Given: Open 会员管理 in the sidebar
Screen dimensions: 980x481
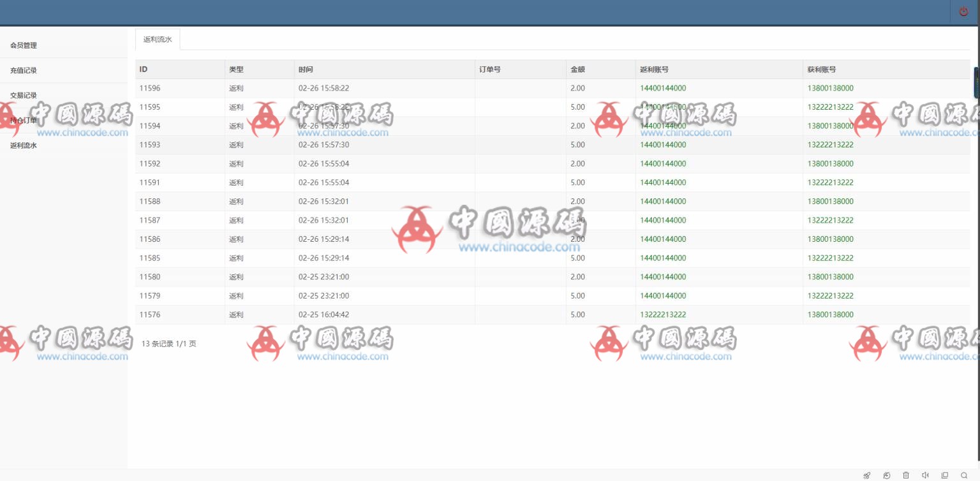Looking at the screenshot, I should (x=24, y=45).
